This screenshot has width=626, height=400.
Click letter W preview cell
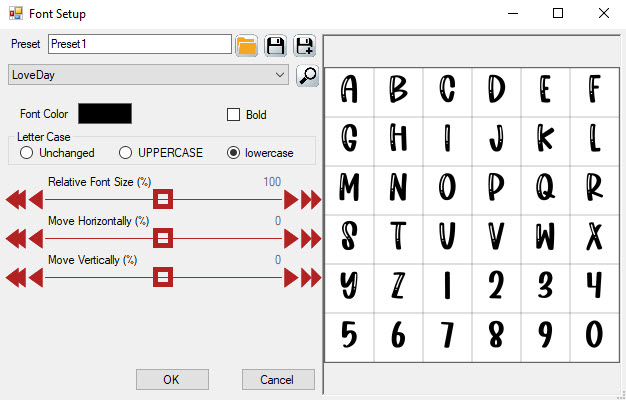(545, 239)
